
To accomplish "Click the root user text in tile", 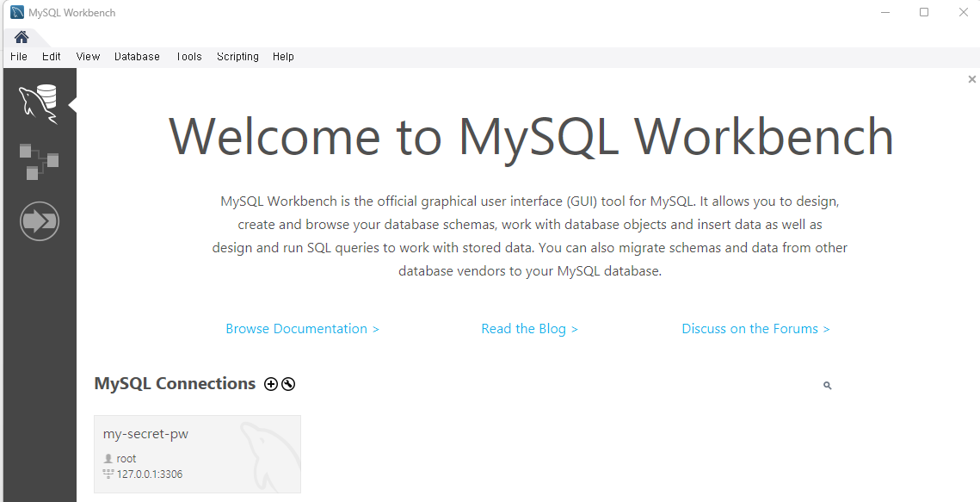I will tap(126, 458).
